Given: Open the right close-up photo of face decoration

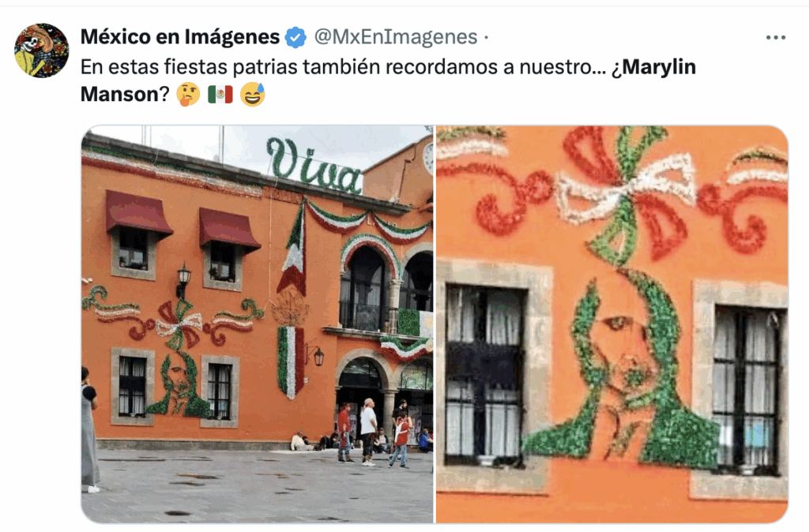Looking at the screenshot, I should 612,324.
